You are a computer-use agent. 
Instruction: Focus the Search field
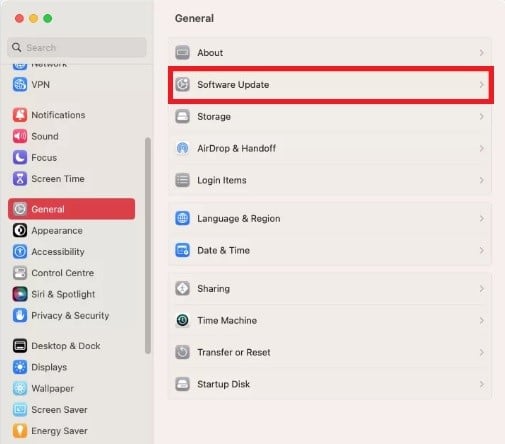click(77, 47)
